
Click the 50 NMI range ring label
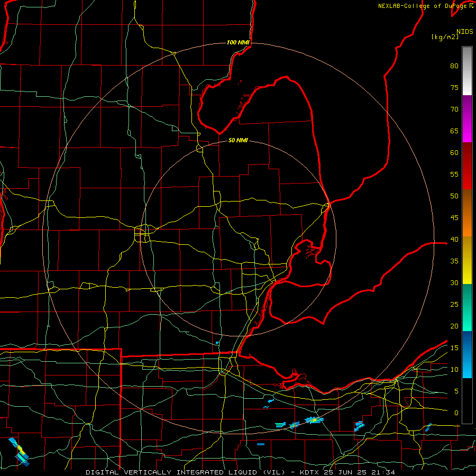pyautogui.click(x=238, y=140)
